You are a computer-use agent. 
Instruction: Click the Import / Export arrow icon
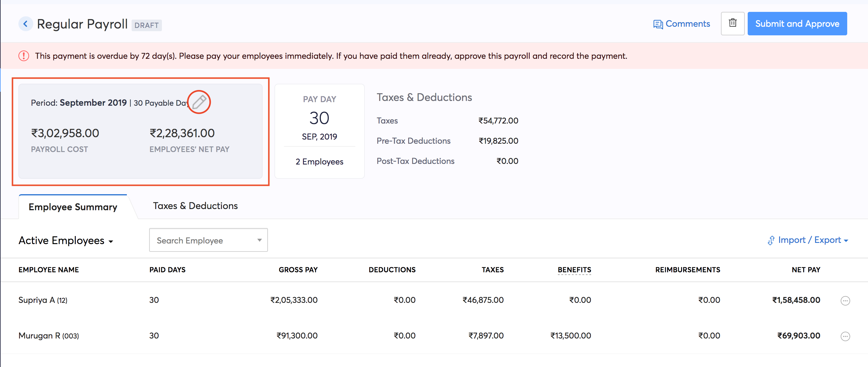coord(771,241)
